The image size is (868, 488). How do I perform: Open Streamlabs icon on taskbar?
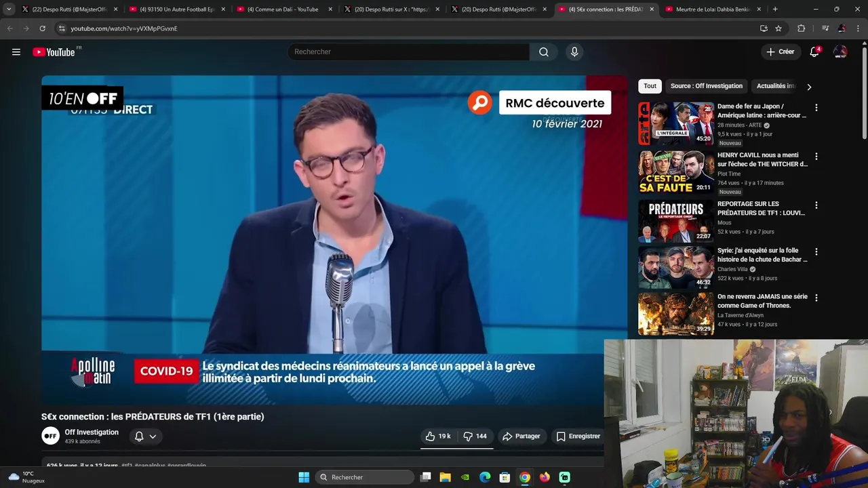pos(564,477)
